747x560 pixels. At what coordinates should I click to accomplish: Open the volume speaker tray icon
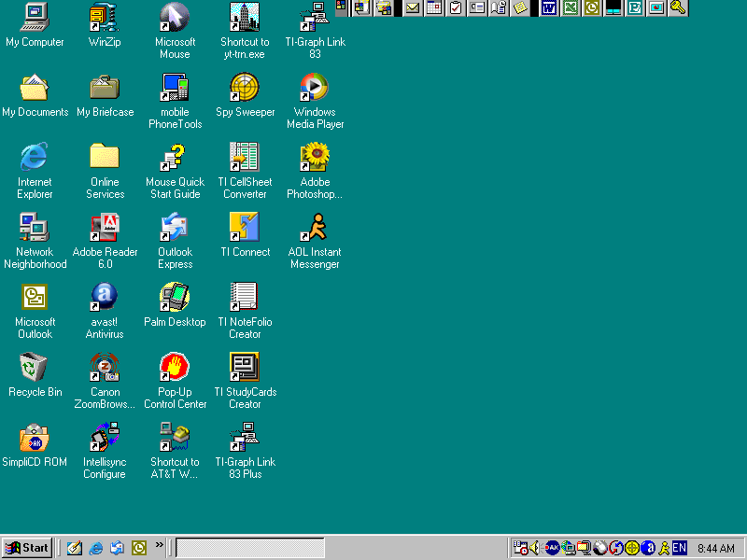(534, 548)
